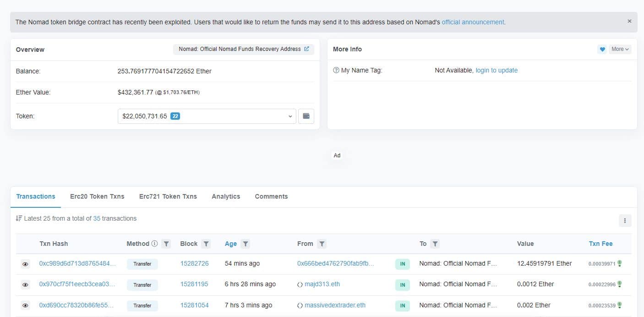Open block 15281195
The image size is (644, 317).
194,284
